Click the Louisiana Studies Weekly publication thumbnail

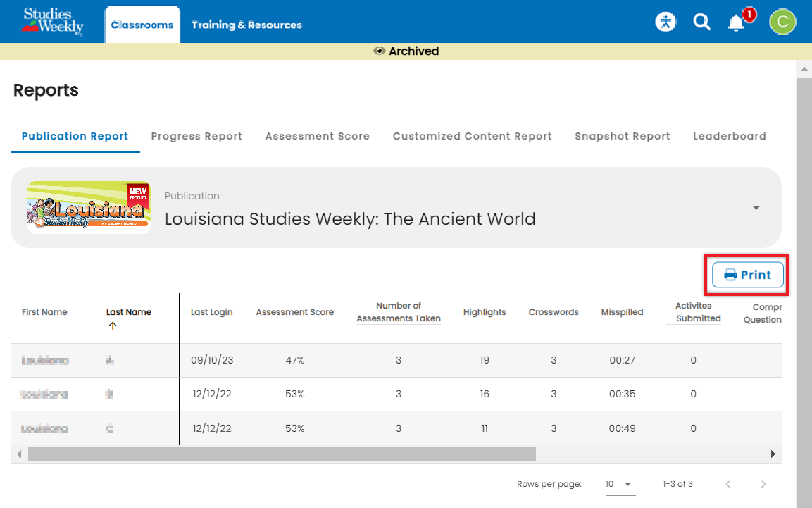click(89, 207)
